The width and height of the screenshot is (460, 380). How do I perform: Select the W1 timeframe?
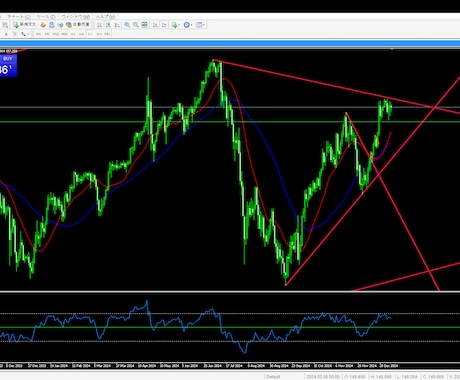[99, 34]
